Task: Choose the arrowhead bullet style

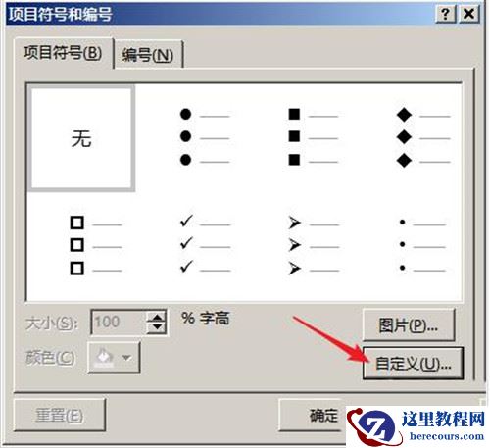Action: coord(314,245)
